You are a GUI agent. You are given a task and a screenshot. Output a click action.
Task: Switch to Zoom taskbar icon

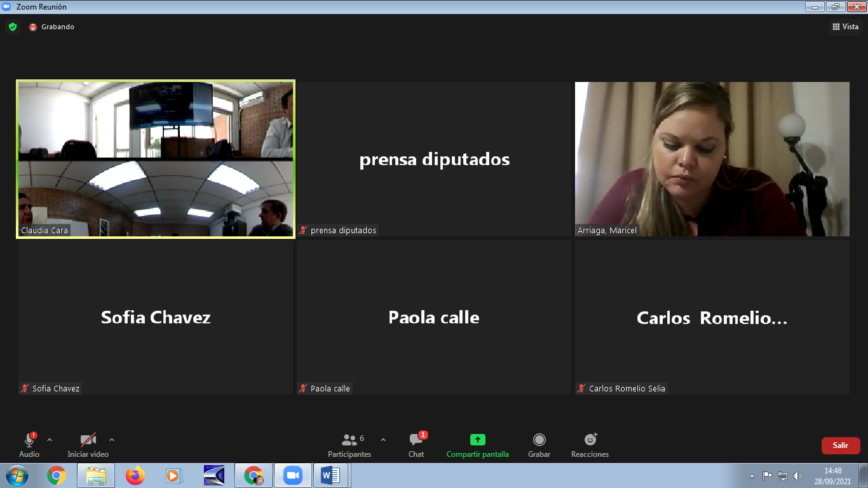[x=293, y=475]
